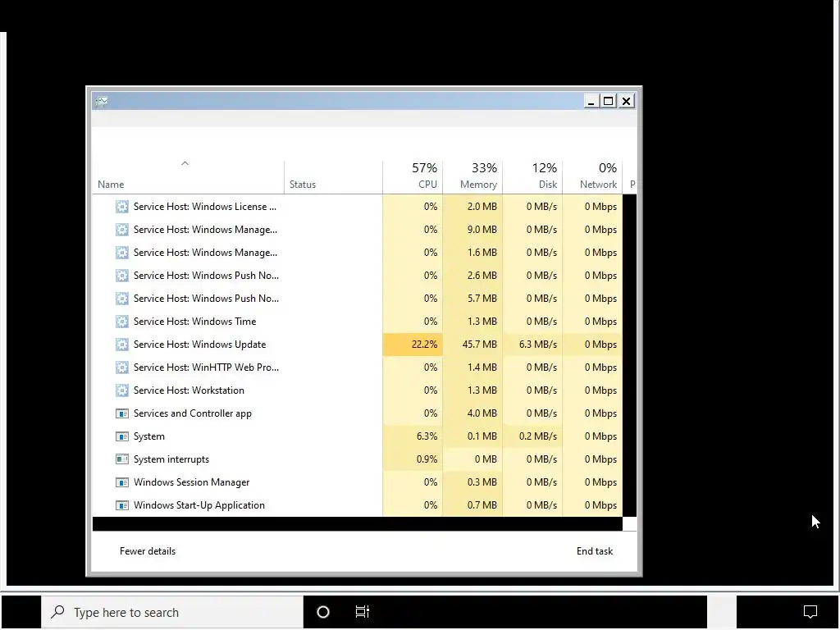Sort by 0% Network column
Viewport: 840px width, 630px height.
tap(593, 177)
